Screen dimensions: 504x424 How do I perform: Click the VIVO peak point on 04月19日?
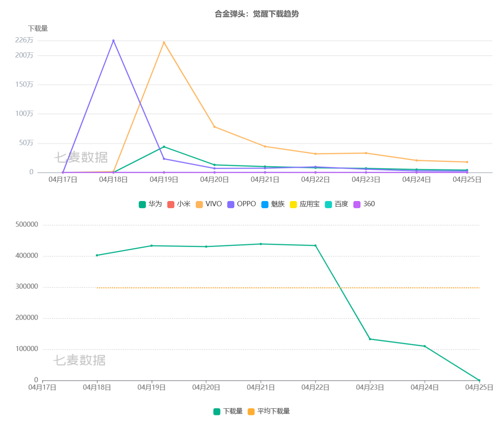[x=164, y=42]
